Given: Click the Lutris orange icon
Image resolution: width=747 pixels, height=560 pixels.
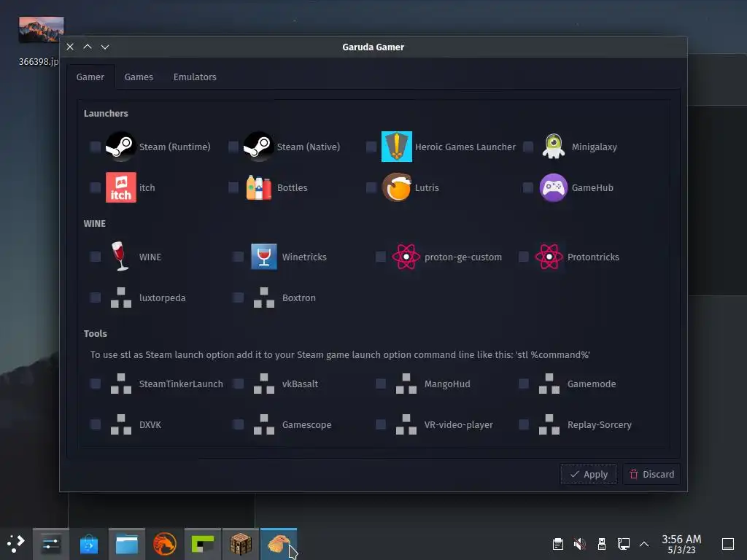Looking at the screenshot, I should (396, 187).
